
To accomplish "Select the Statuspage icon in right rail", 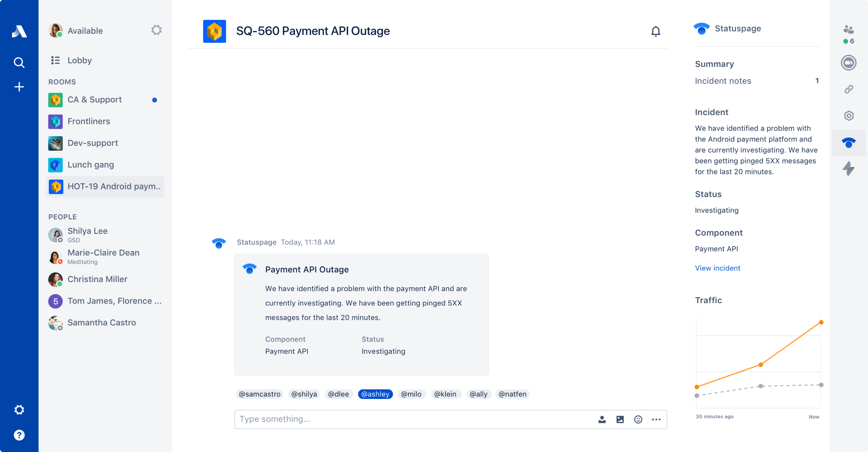I will (x=849, y=143).
